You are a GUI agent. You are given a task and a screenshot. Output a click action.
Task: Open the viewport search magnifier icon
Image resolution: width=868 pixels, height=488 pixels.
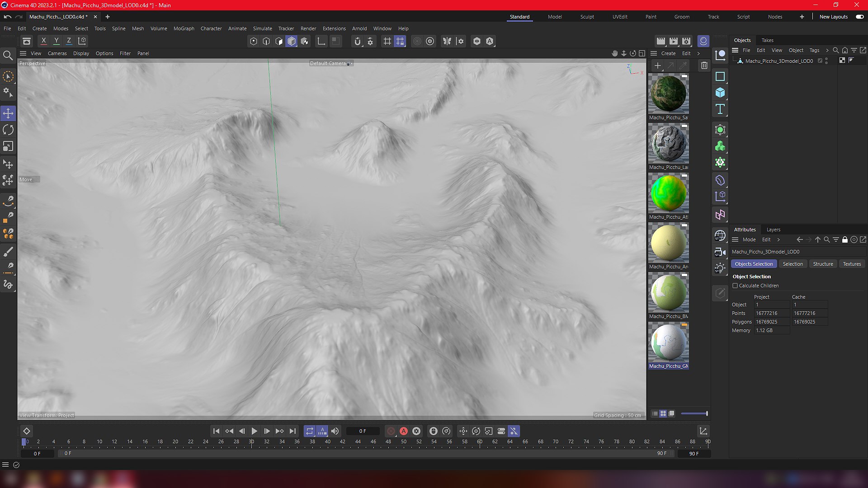[8, 56]
